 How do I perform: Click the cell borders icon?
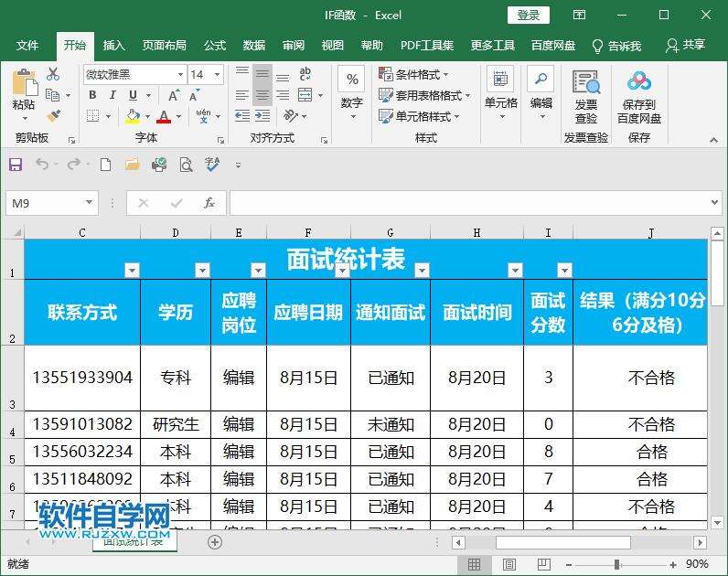click(93, 115)
